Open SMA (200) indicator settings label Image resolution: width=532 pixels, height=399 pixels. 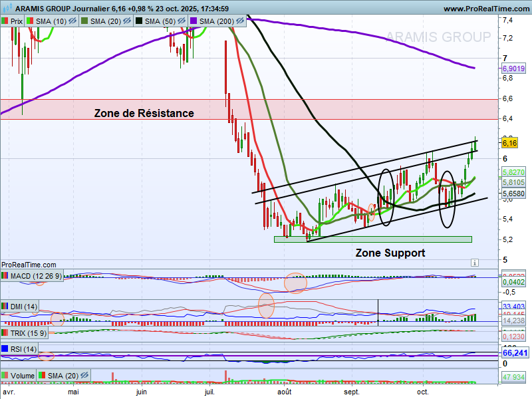pyautogui.click(x=217, y=21)
